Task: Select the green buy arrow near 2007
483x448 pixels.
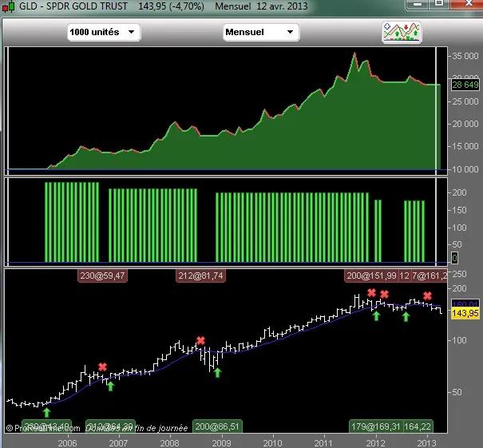Action: pyautogui.click(x=111, y=386)
